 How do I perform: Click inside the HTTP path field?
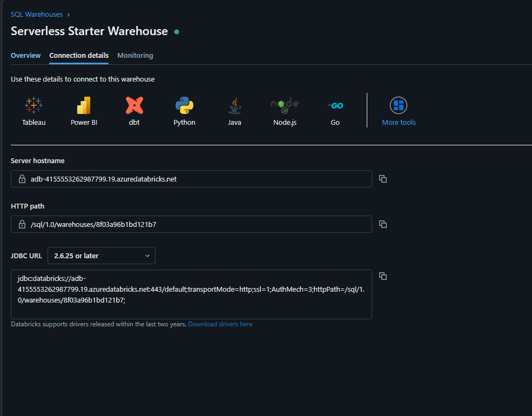pyautogui.click(x=194, y=224)
